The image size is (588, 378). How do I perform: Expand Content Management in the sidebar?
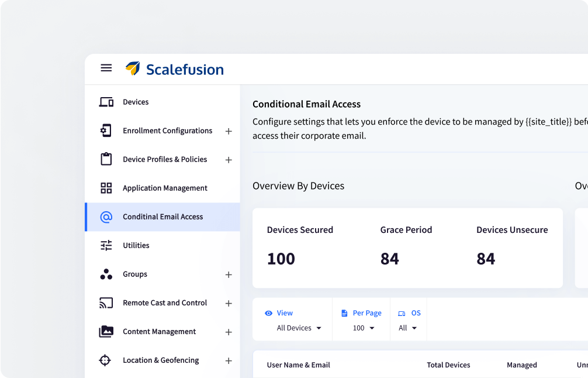229,331
